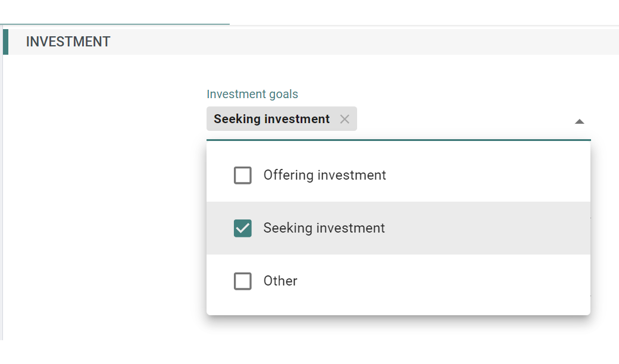Select the Offering investment option text
This screenshot has width=619, height=364.
tap(324, 175)
